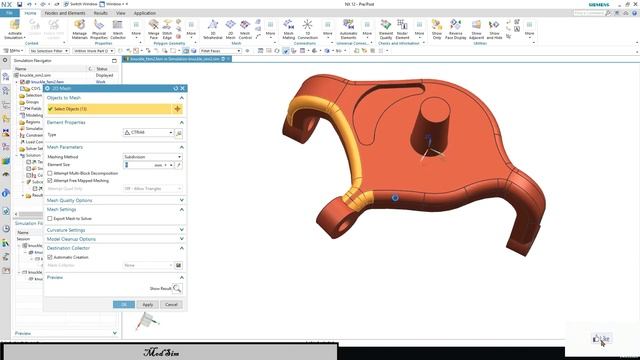Uncheck Automatic Creation checkbox
Image resolution: width=640 pixels, height=360 pixels.
pos(50,257)
